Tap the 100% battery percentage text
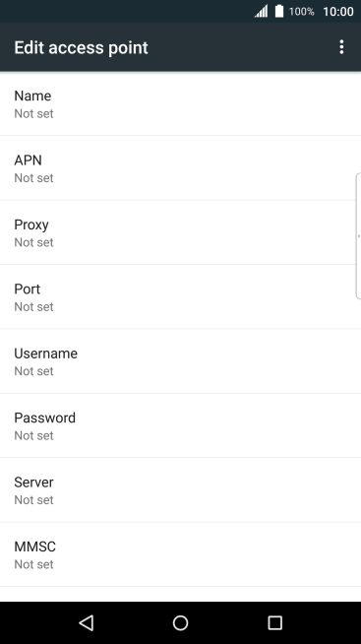The image size is (361, 644). pos(302,12)
